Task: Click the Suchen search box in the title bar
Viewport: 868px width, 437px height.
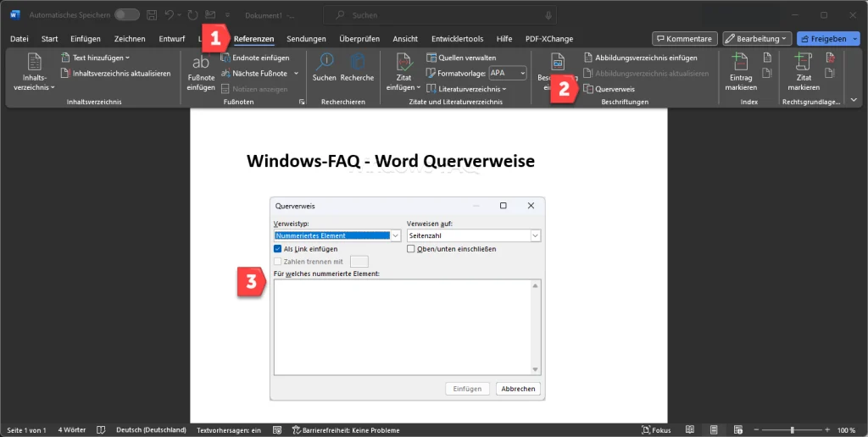Action: click(441, 15)
